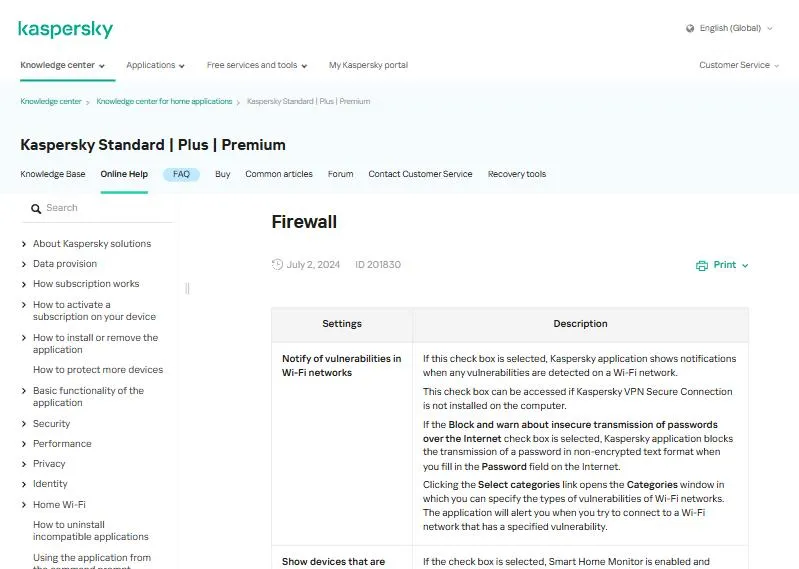This screenshot has height=569, width=799.
Task: Click the globe language icon
Action: pos(690,29)
